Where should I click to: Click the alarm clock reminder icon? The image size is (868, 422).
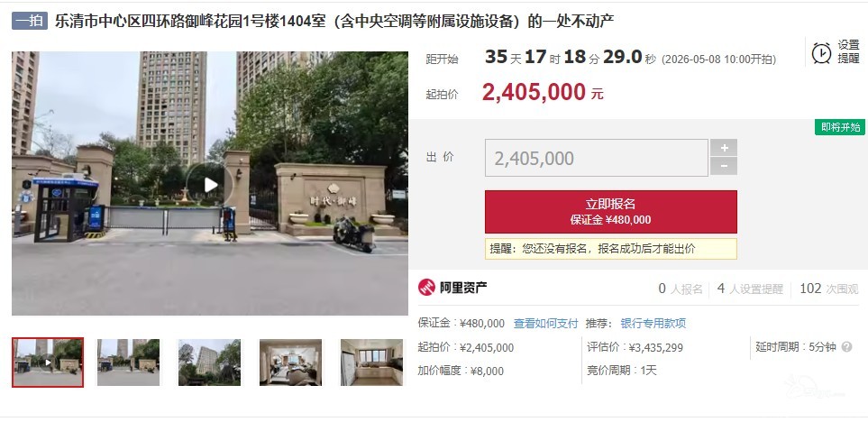(821, 52)
